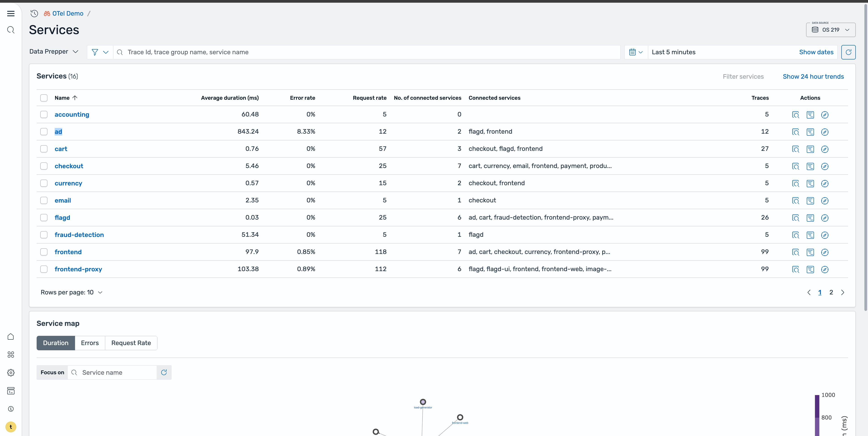Refresh the services time query
The width and height of the screenshot is (868, 436).
click(848, 52)
